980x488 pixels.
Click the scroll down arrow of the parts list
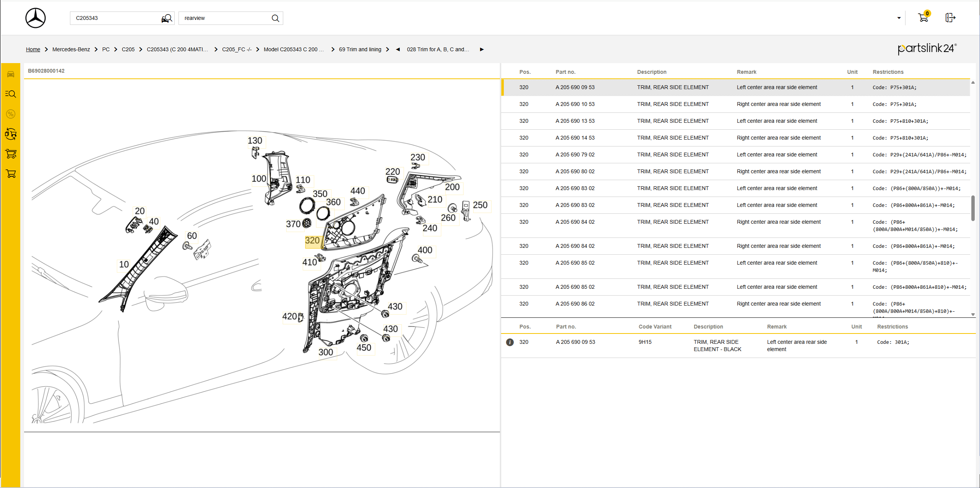(x=973, y=314)
